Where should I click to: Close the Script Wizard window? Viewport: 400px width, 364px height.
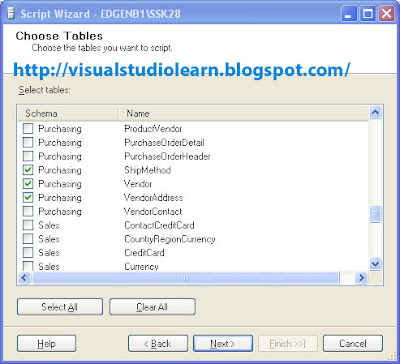[387, 14]
